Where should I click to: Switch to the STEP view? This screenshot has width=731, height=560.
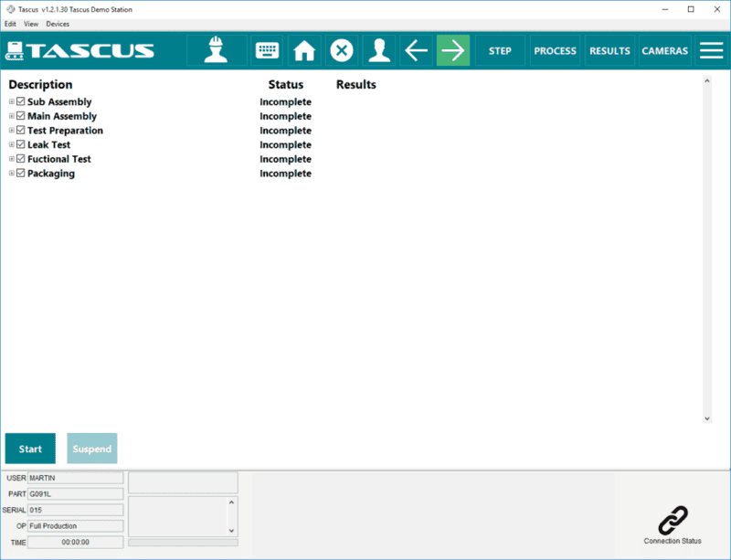pos(500,50)
